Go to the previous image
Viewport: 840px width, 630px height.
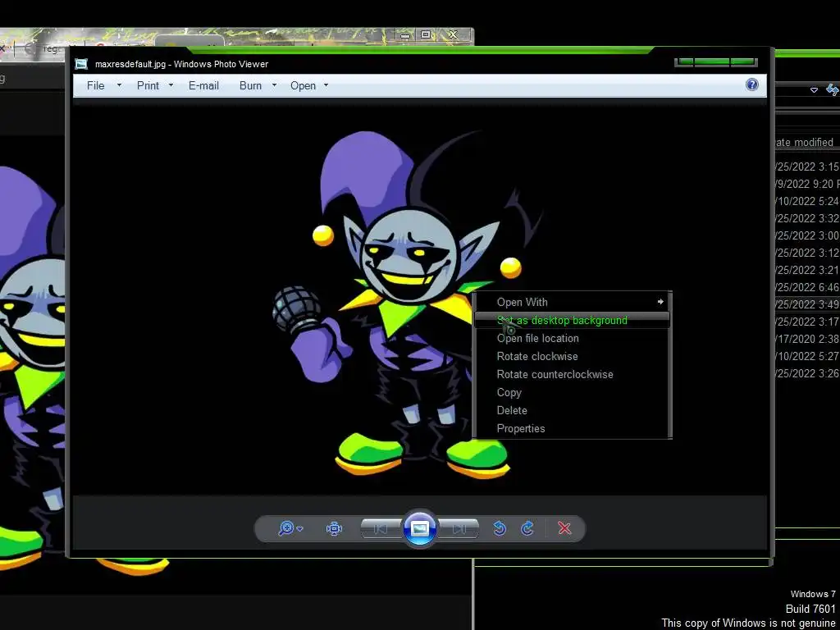[381, 529]
